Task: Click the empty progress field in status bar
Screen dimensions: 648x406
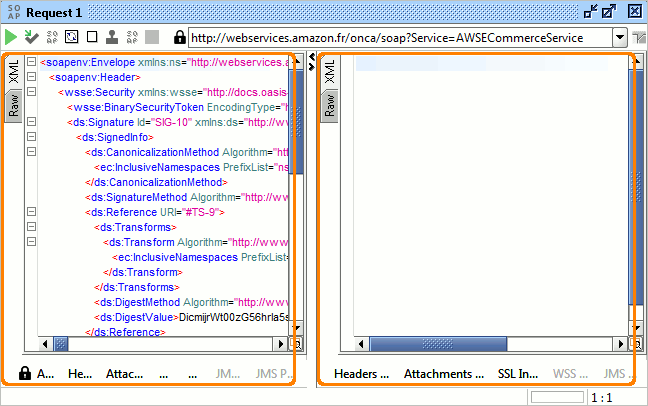Action: [557, 397]
